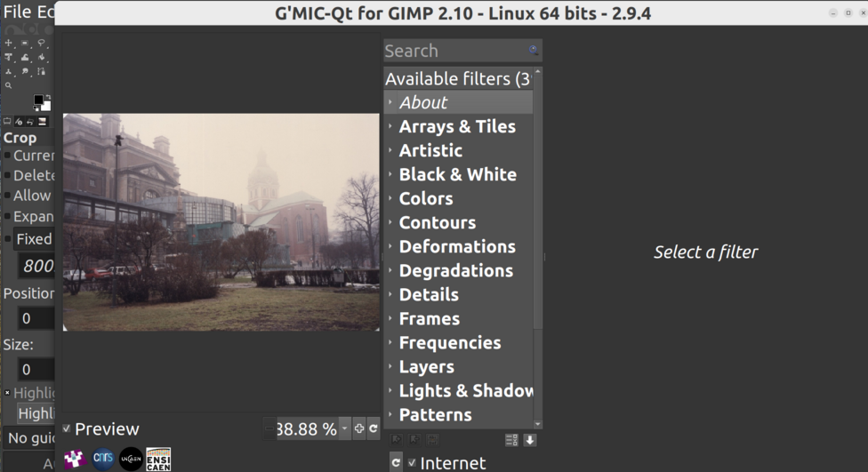Click the filter list scroll down arrow
868x472 pixels.
click(x=537, y=424)
